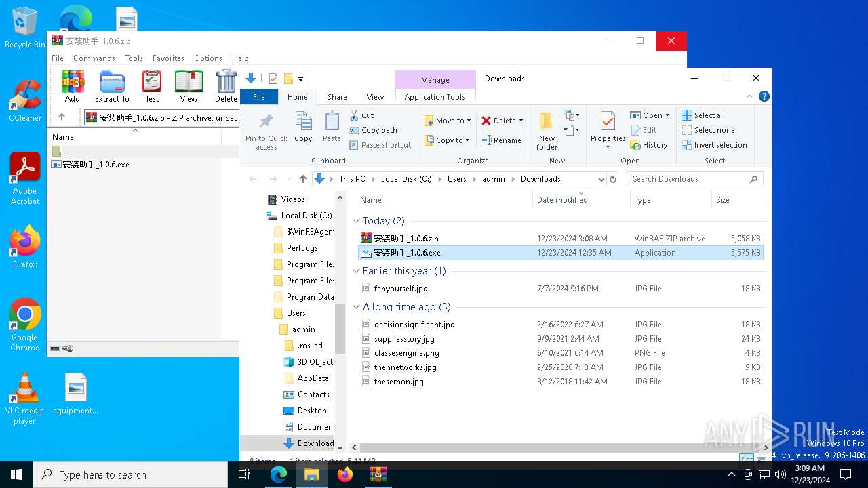Screen dimensions: 868x488
Task: Click Pin to Quick access
Action: pyautogui.click(x=267, y=131)
